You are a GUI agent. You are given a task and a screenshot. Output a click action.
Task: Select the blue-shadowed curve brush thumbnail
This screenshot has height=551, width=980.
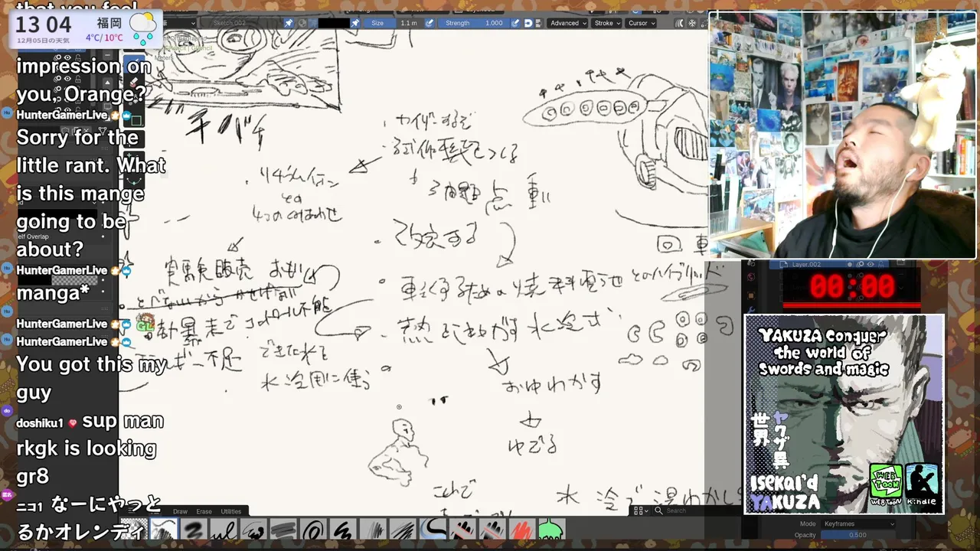(433, 530)
